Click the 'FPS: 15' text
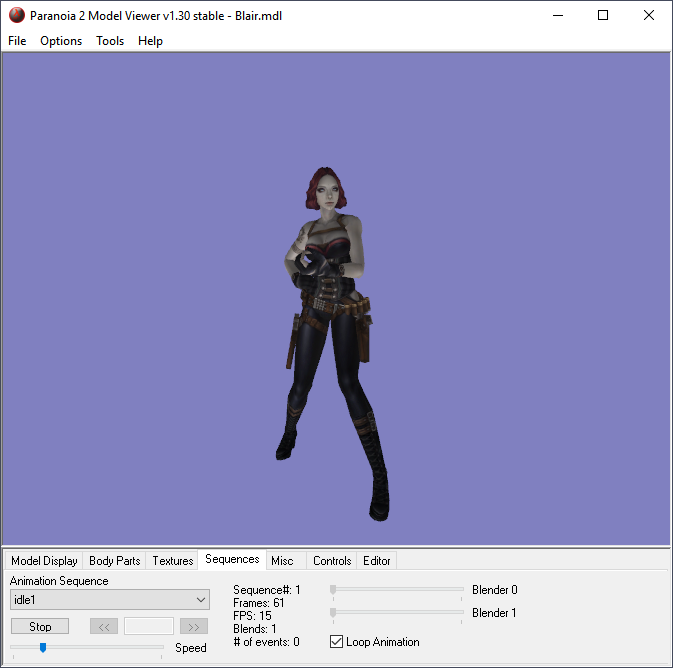The width and height of the screenshot is (673, 668). pyautogui.click(x=252, y=616)
